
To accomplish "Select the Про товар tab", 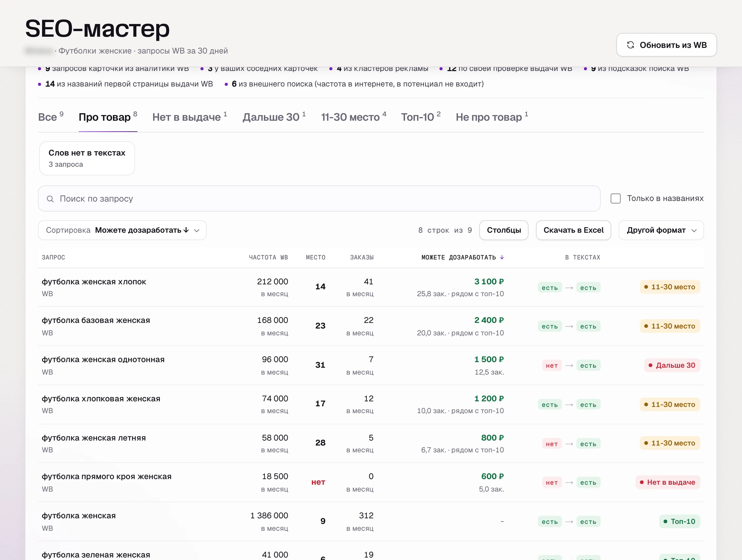I will (x=108, y=117).
